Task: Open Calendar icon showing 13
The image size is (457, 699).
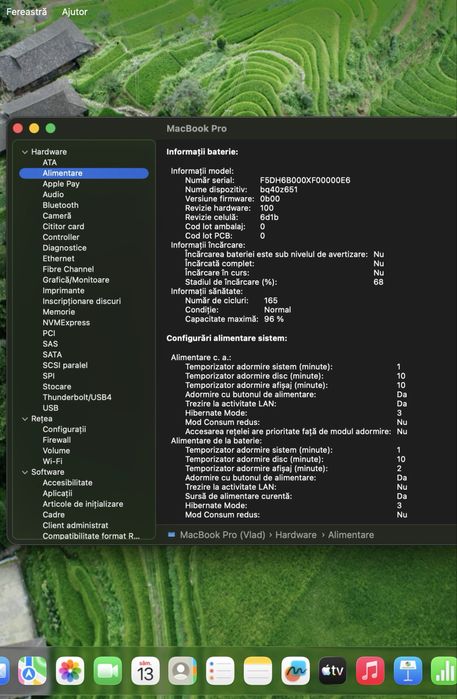Action: coord(145,670)
